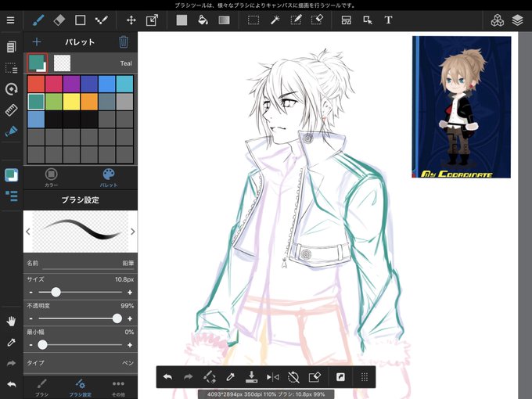Viewport: 532px width, 399px height.
Task: Select the Move tool
Action: tap(131, 20)
